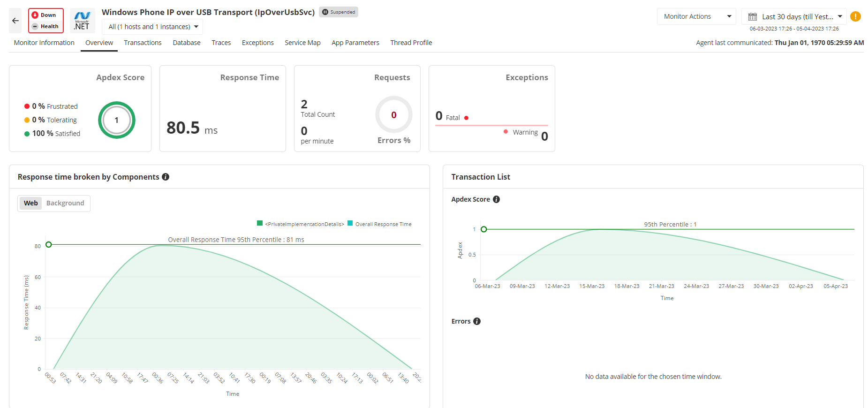868x408 pixels.
Task: Click the orange alert warning icon
Action: 855,16
